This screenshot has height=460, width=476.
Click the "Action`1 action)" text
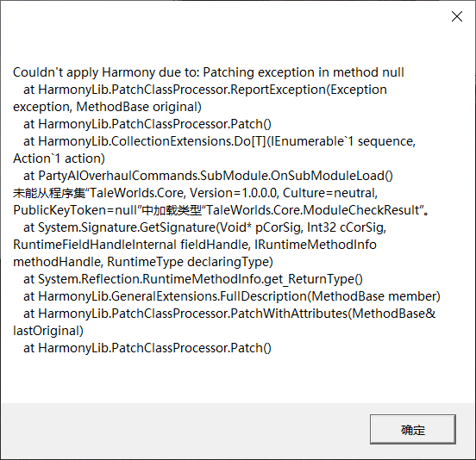(59, 159)
